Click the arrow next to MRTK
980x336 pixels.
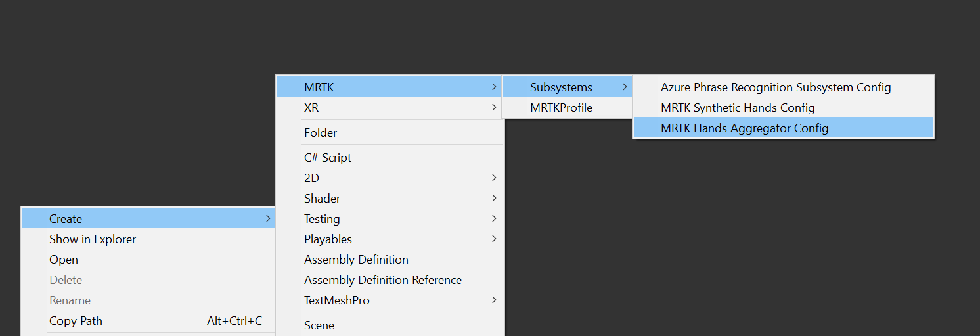tap(494, 87)
